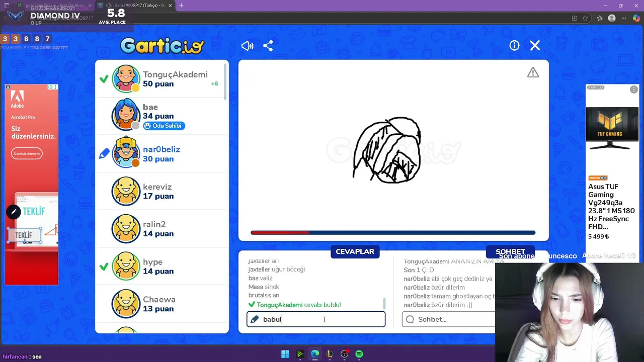This screenshot has width=644, height=362.
Task: Select the kereviz player name
Action: 157,187
